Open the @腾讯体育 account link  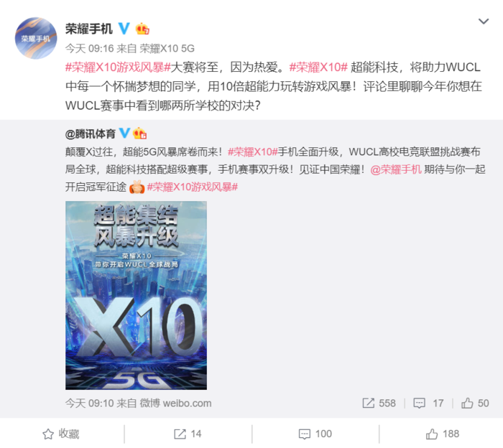[91, 134]
